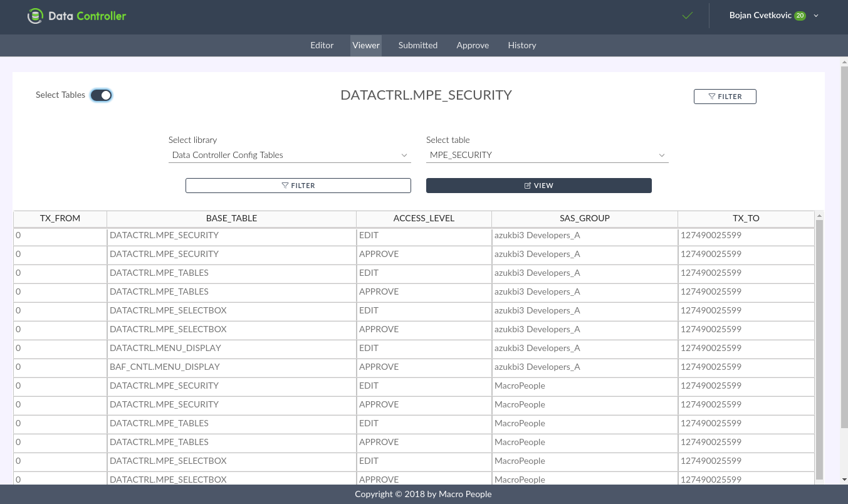Click the BASE_TABLE column header
Screen dimensions: 848x504
coord(231,218)
